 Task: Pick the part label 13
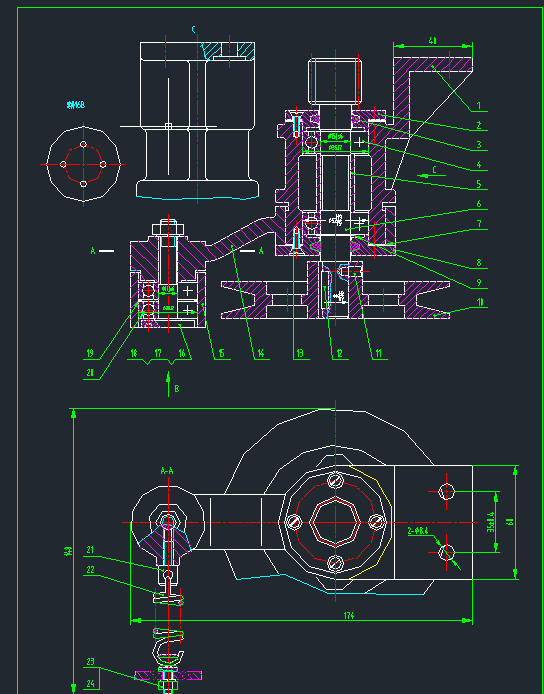[x=300, y=354]
